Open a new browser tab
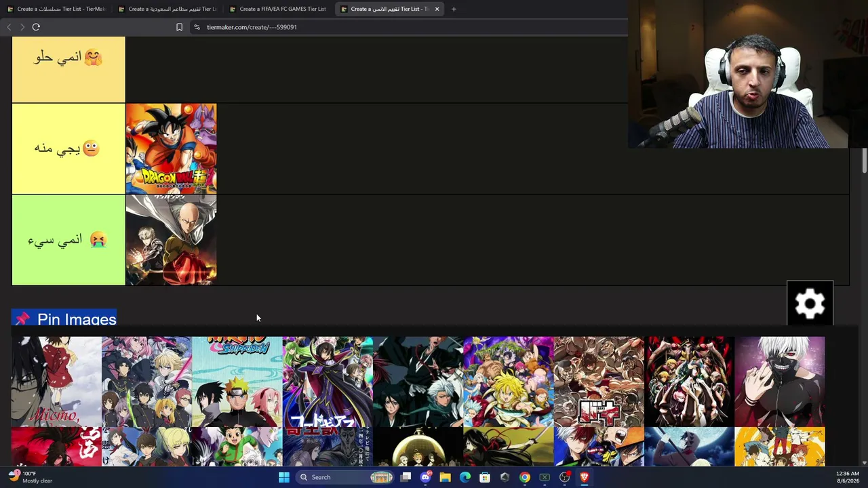 pyautogui.click(x=454, y=9)
